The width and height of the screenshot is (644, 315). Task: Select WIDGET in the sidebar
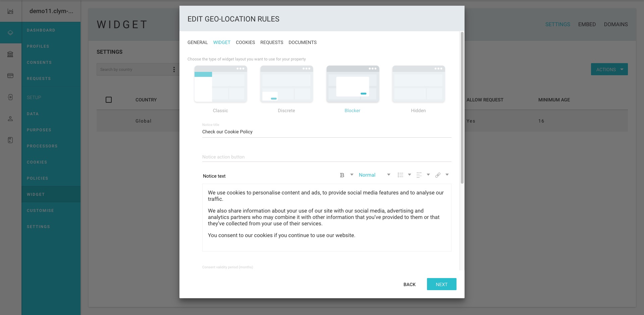coord(51,194)
